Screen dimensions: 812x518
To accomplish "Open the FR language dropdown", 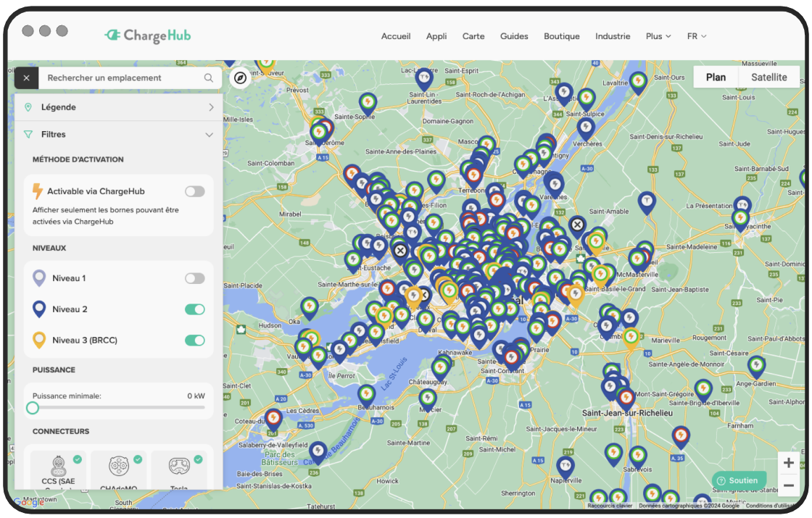I will click(x=696, y=35).
